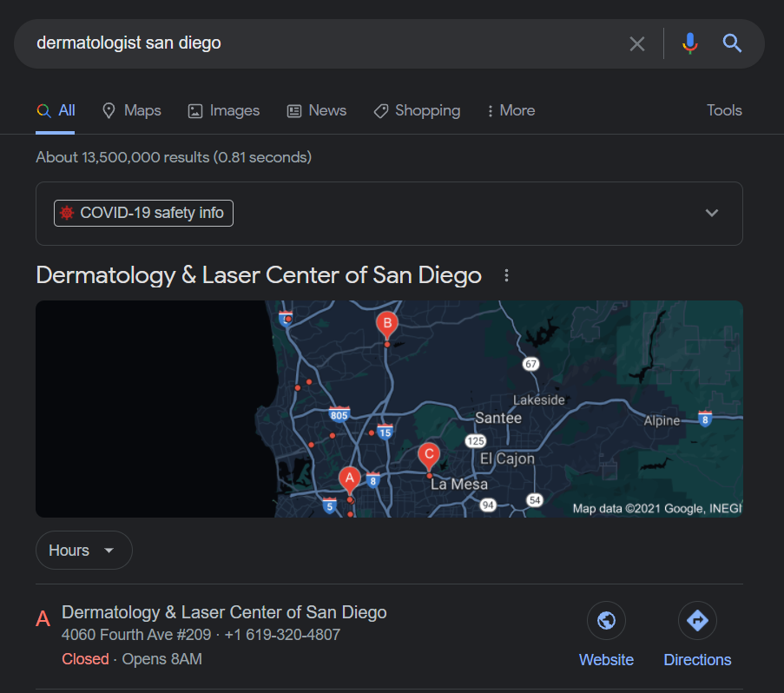Click the address 4060 Fourth Ave #209

click(x=136, y=635)
